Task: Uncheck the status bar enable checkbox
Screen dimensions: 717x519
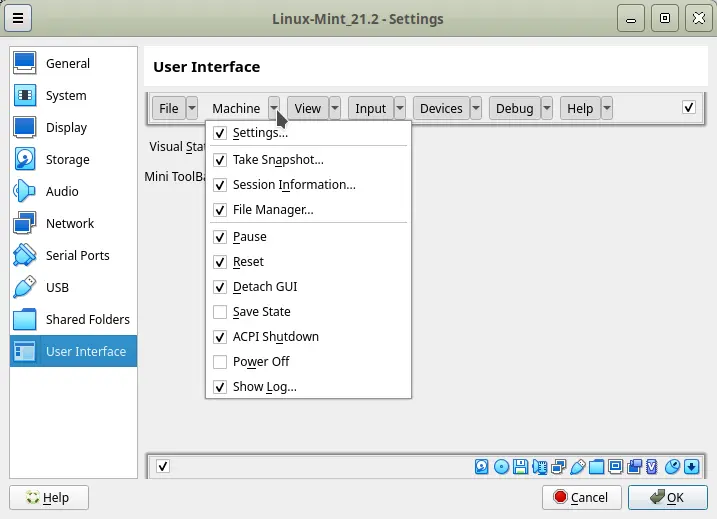Action: tap(163, 466)
